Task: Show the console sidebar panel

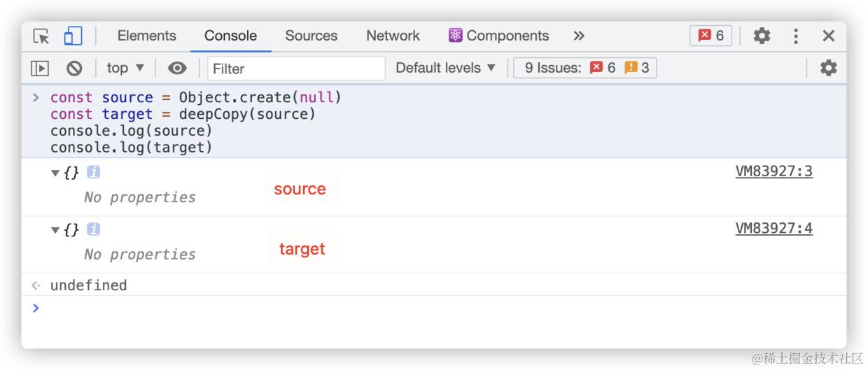Action: [x=40, y=68]
